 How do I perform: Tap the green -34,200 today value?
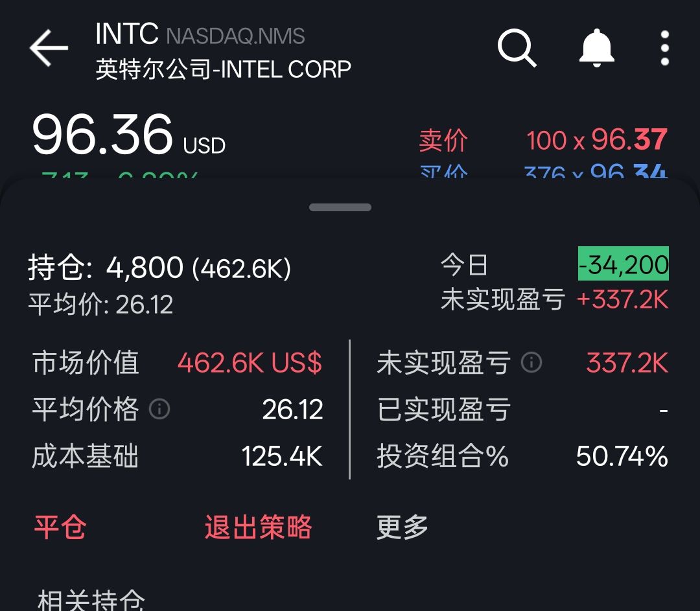pos(624,264)
